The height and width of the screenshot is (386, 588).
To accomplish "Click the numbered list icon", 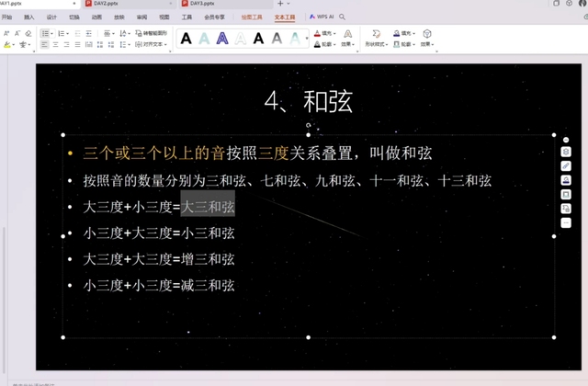I will click(62, 33).
